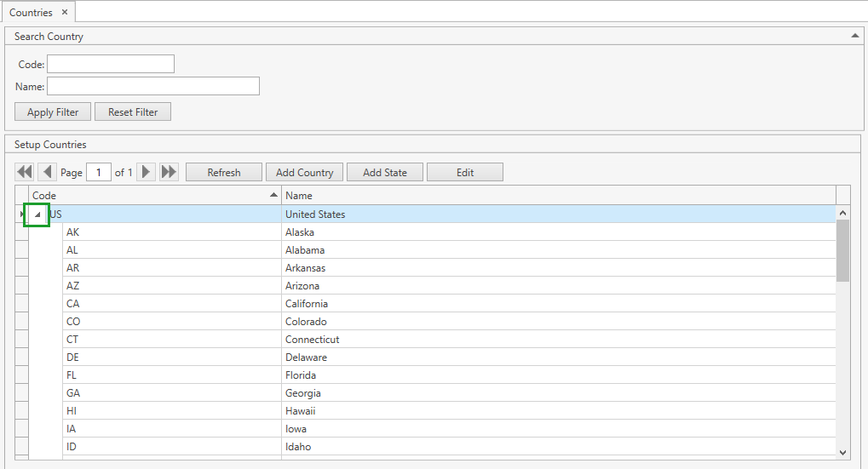Sort by the Code column header
868x469 pixels.
(153, 196)
